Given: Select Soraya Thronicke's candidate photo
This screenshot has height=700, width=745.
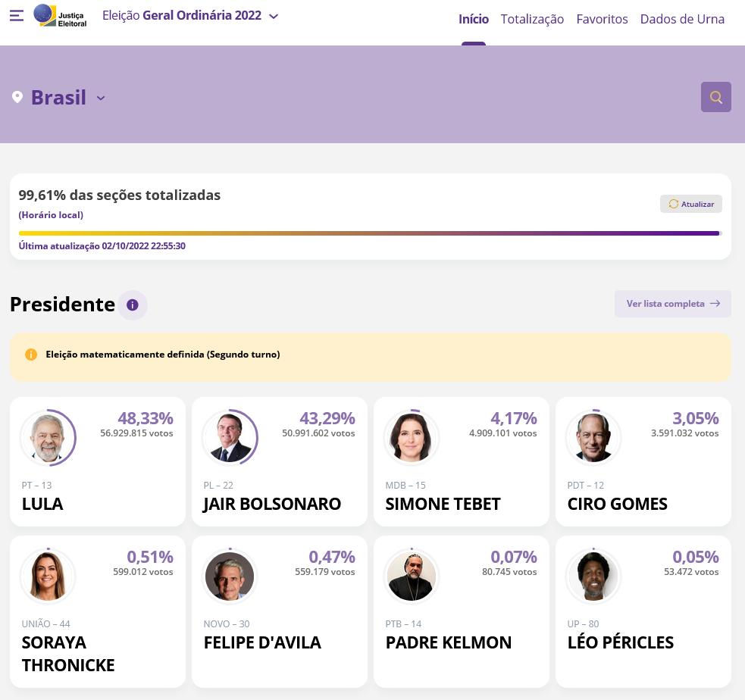Looking at the screenshot, I should [x=48, y=576].
